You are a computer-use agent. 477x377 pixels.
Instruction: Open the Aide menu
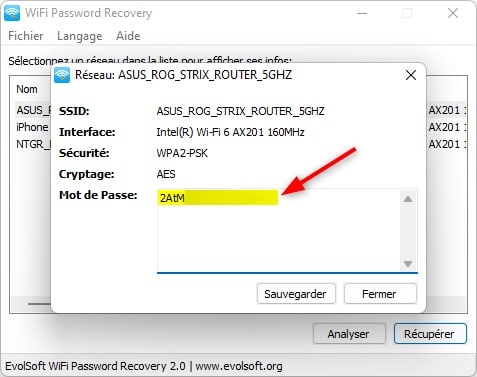tap(128, 36)
